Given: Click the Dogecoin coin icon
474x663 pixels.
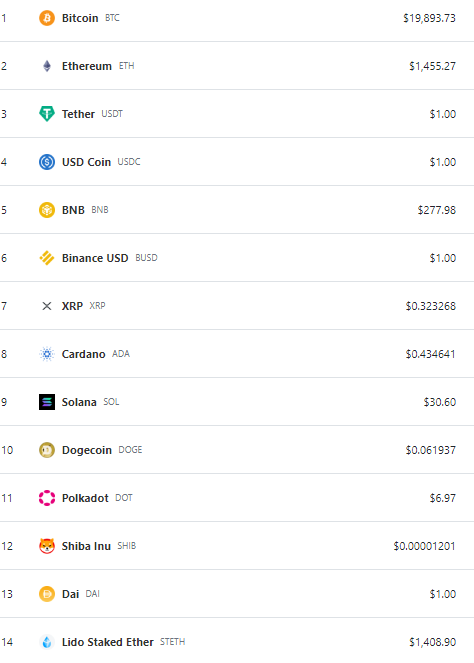Looking at the screenshot, I should pos(47,450).
